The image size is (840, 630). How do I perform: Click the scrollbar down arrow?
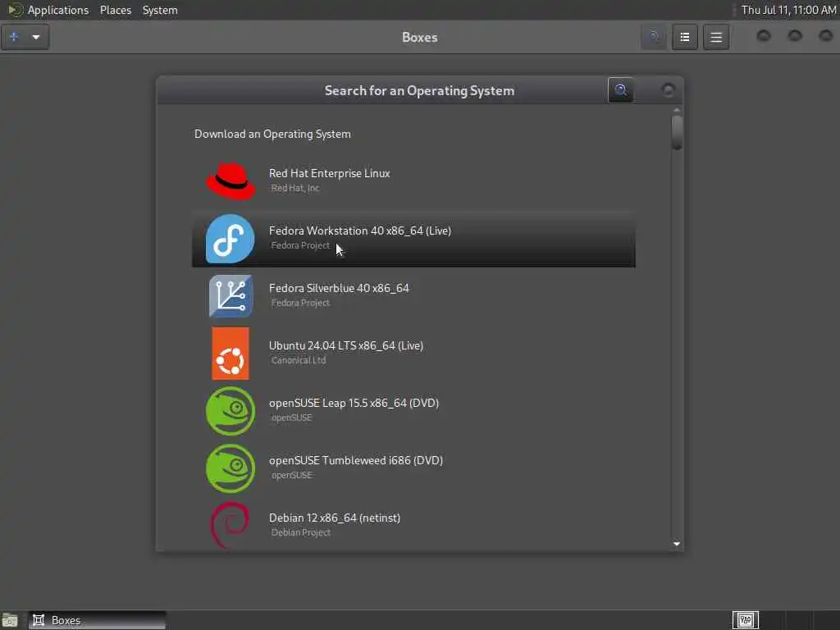click(x=677, y=544)
